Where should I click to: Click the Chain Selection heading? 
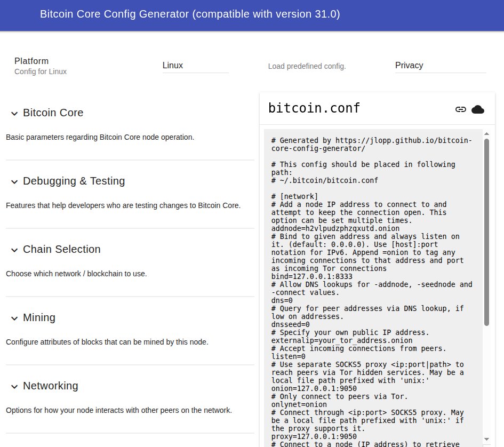coord(62,249)
